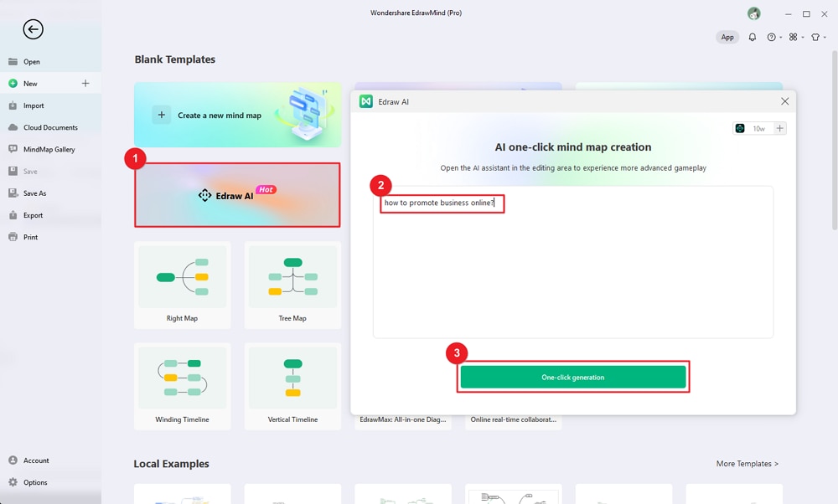Click the More Templates link

(x=747, y=464)
